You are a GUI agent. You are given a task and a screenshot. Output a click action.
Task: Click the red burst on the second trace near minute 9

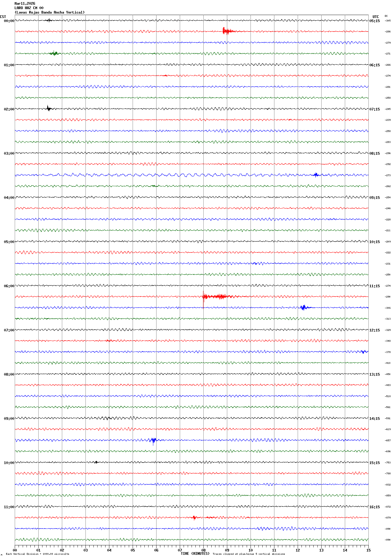226,31
